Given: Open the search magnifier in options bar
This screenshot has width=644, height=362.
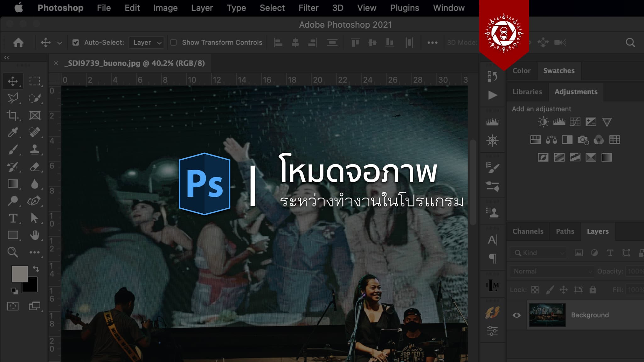Looking at the screenshot, I should point(630,42).
